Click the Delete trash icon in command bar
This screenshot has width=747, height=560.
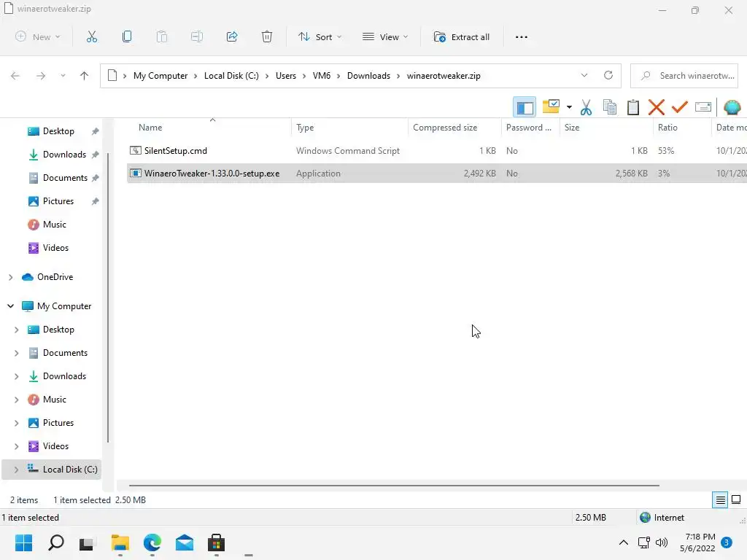pyautogui.click(x=267, y=36)
